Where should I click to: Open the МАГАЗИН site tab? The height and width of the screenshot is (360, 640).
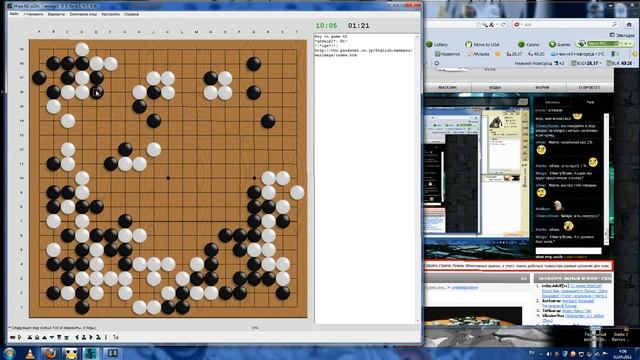click(447, 87)
